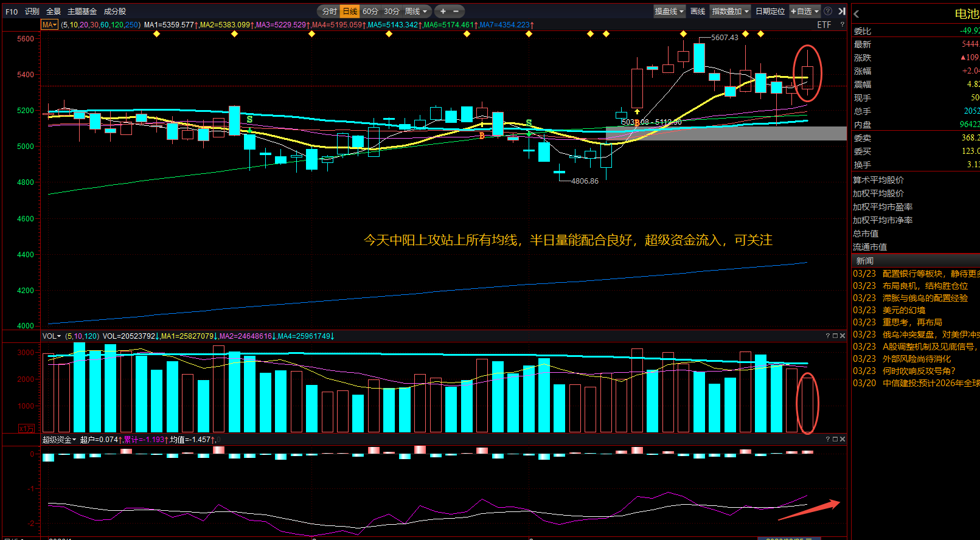
Task: Close the VOL indicator panel
Action: point(843,336)
